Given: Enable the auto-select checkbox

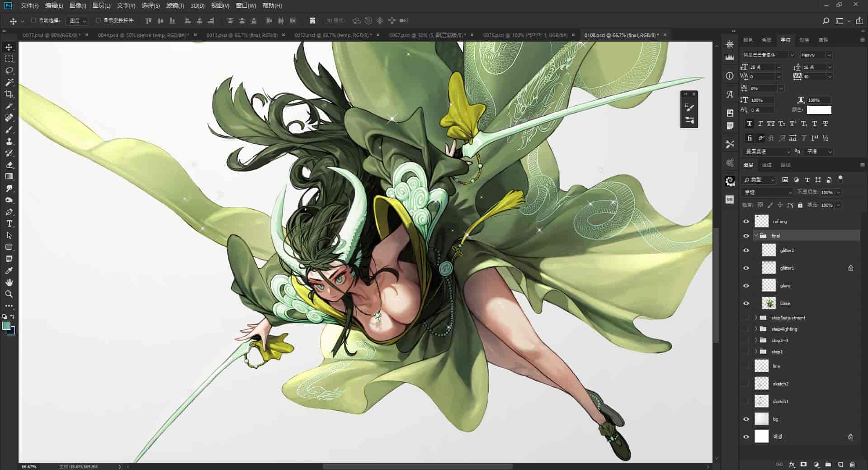Looking at the screenshot, I should point(33,20).
